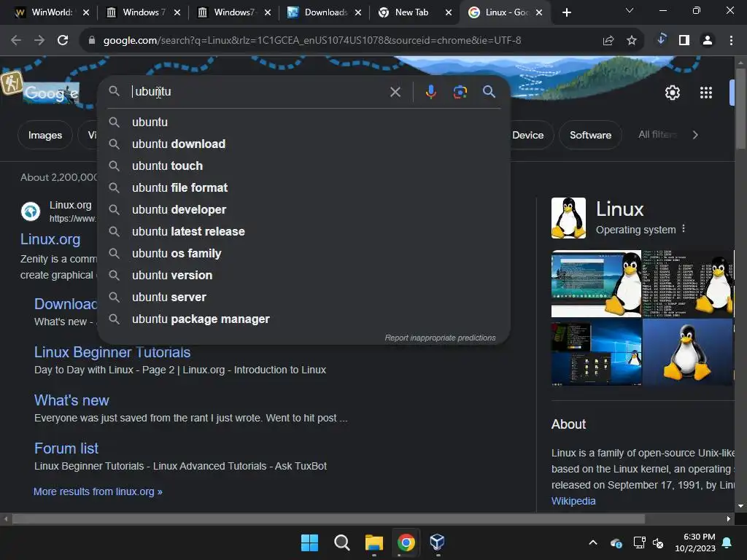Image resolution: width=747 pixels, height=560 pixels.
Task: Show hidden system tray icons
Action: pyautogui.click(x=593, y=542)
